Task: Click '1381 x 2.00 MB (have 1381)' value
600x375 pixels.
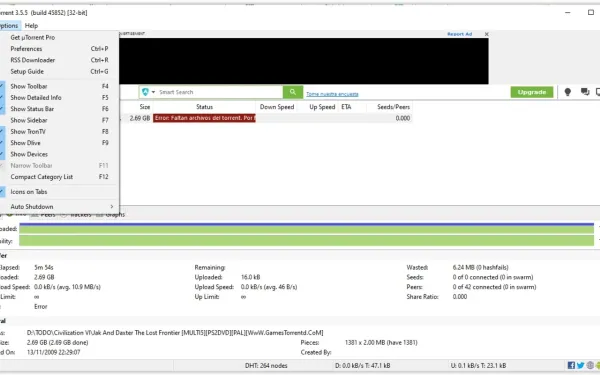Action: (x=381, y=342)
